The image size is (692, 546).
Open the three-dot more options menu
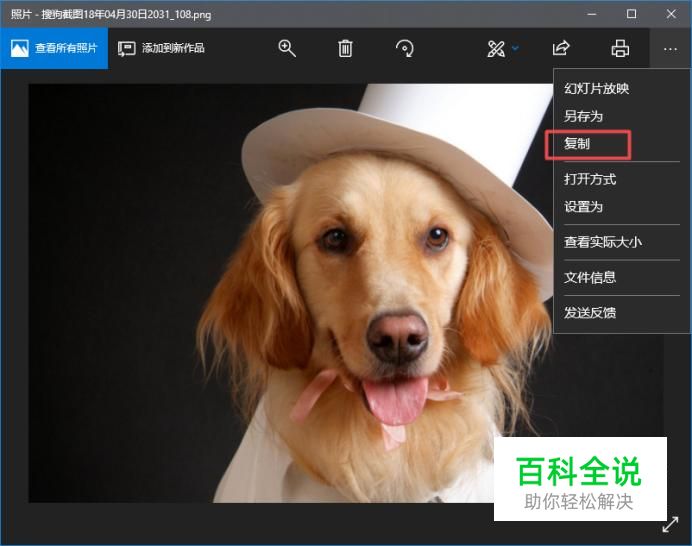669,48
